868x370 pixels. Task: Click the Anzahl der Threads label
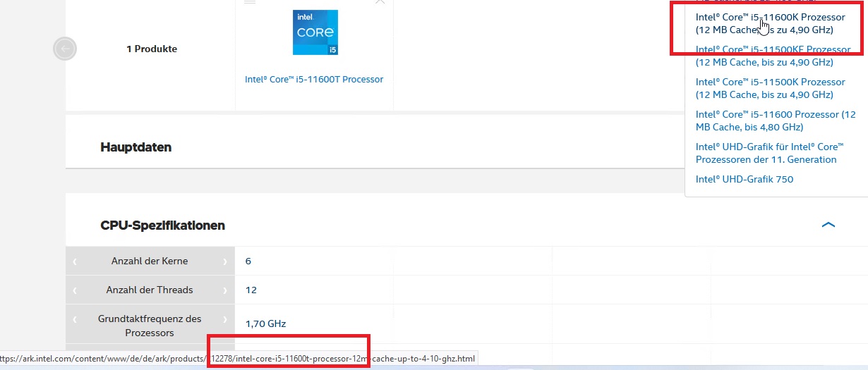[150, 290]
